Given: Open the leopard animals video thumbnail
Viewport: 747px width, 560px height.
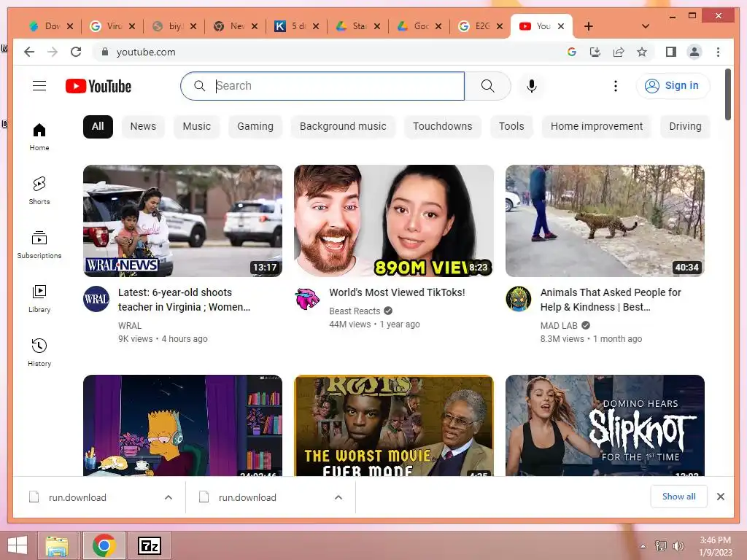Looking at the screenshot, I should tap(605, 221).
